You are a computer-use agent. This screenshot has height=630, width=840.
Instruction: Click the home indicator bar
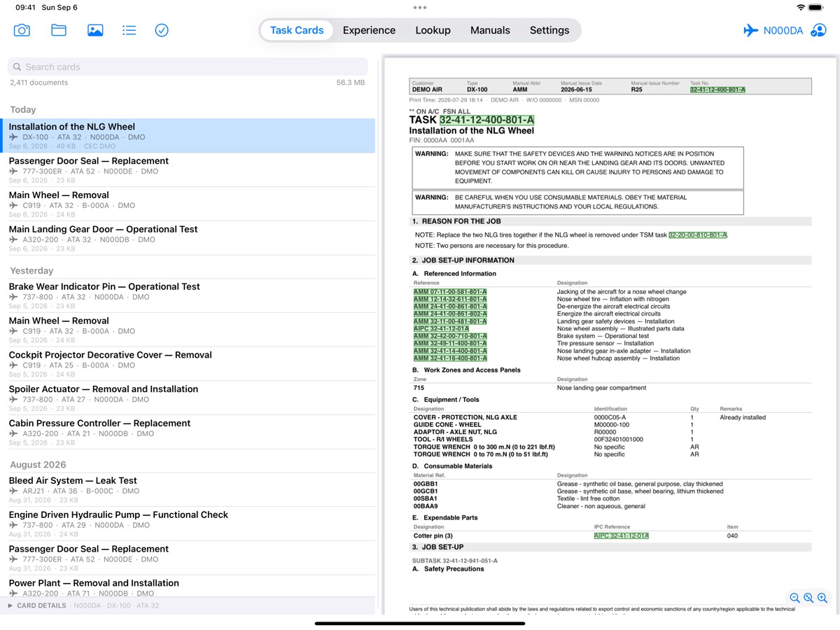tap(420, 623)
